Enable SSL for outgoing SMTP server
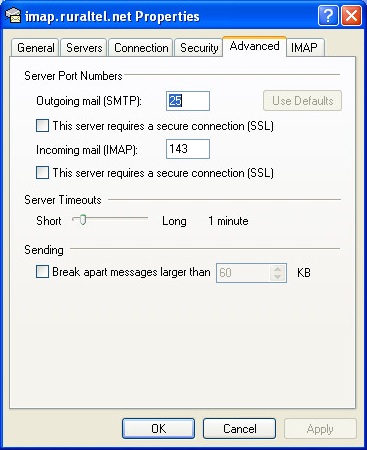The height and width of the screenshot is (450, 367). [42, 126]
